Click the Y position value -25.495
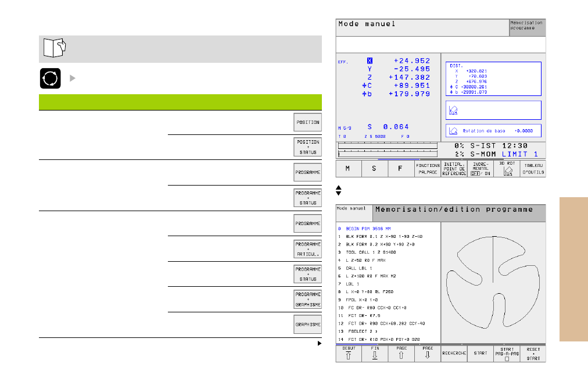This screenshot has height=381, width=588. click(x=412, y=69)
